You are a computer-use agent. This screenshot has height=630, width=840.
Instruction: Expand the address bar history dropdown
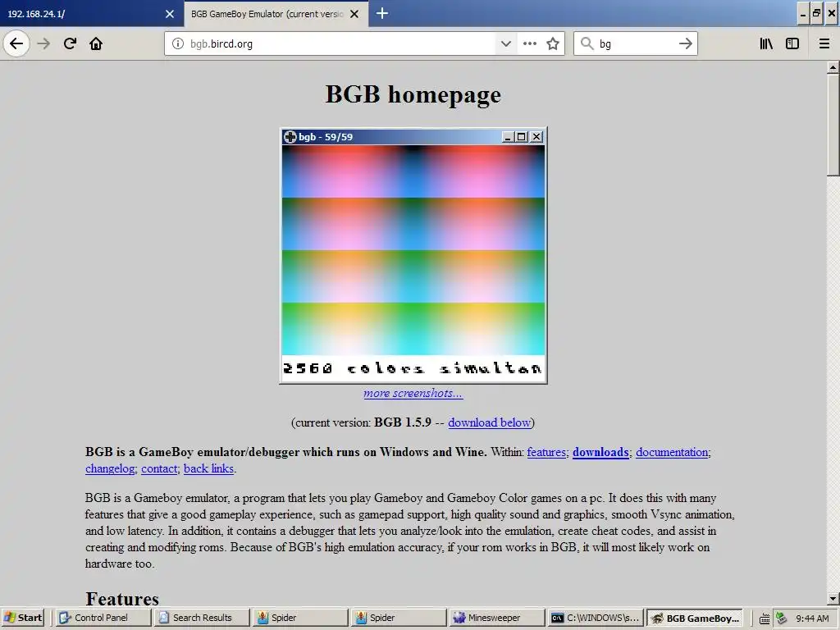pos(505,43)
